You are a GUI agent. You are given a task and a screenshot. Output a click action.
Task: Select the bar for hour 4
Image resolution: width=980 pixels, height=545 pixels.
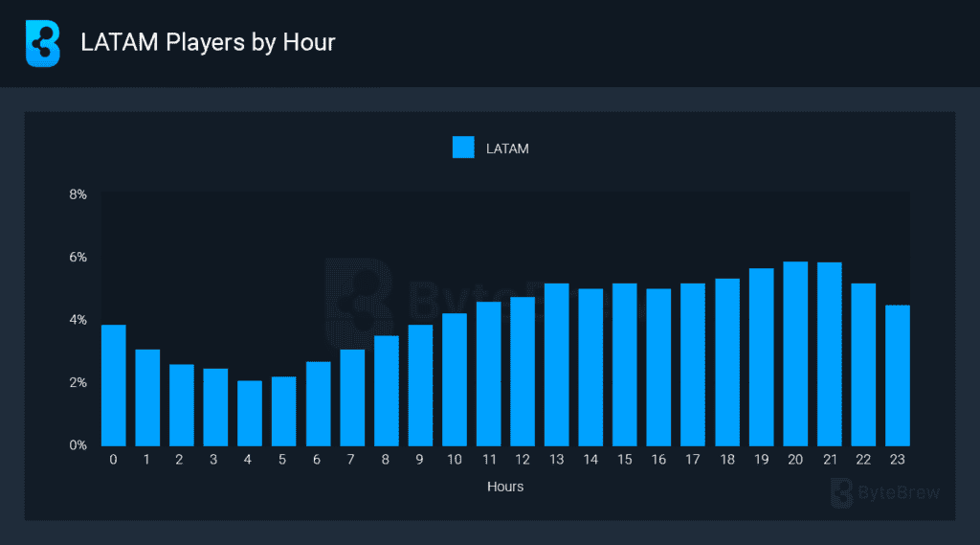click(x=250, y=413)
